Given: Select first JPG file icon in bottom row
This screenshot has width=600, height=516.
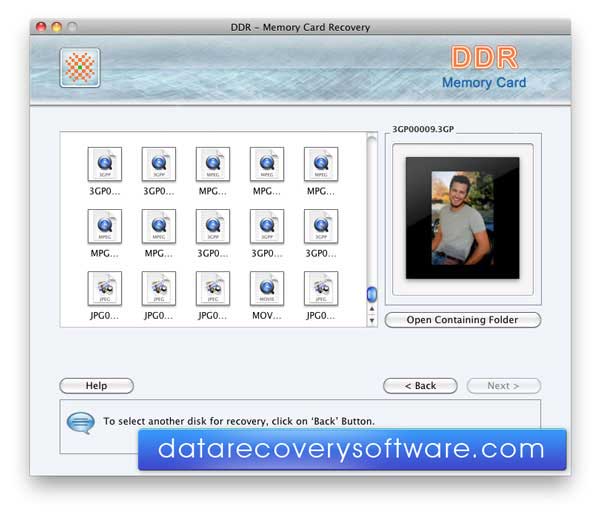Looking at the screenshot, I should click(104, 288).
